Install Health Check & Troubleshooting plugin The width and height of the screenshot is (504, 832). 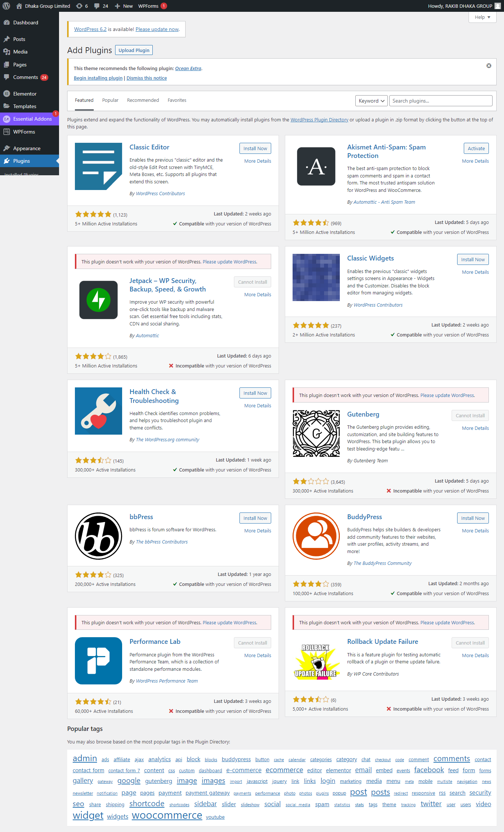(x=255, y=393)
